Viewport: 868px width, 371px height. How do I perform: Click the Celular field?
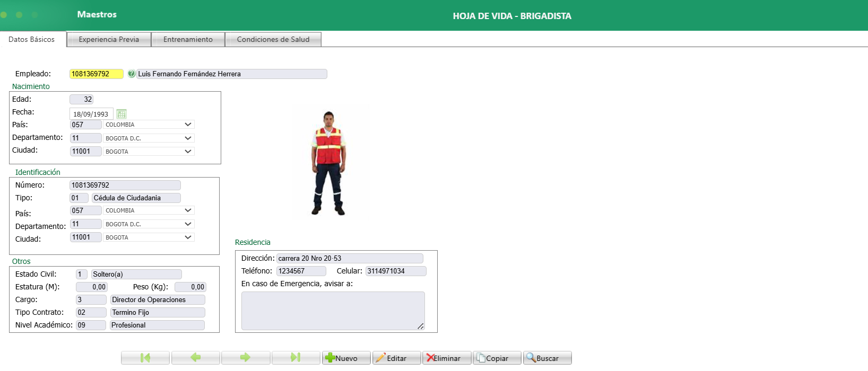396,271
